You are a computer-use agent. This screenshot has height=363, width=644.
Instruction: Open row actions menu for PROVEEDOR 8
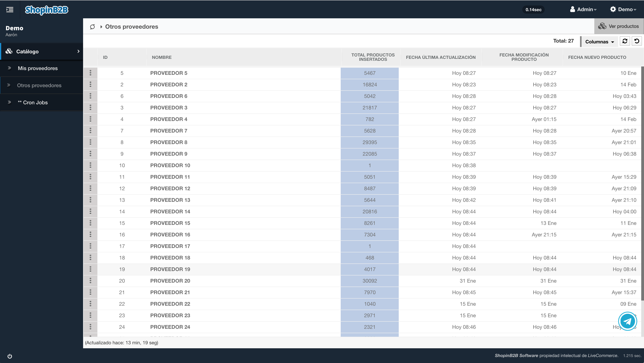click(x=90, y=142)
